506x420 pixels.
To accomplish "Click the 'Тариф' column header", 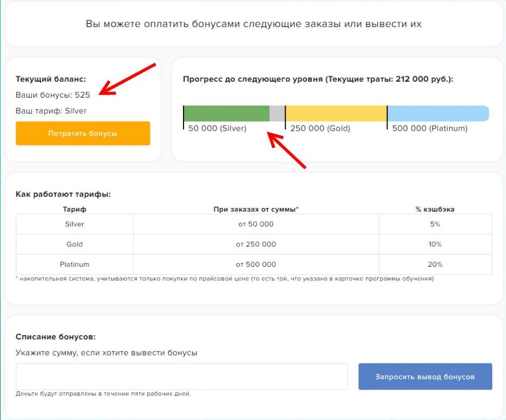I will pos(75,209).
